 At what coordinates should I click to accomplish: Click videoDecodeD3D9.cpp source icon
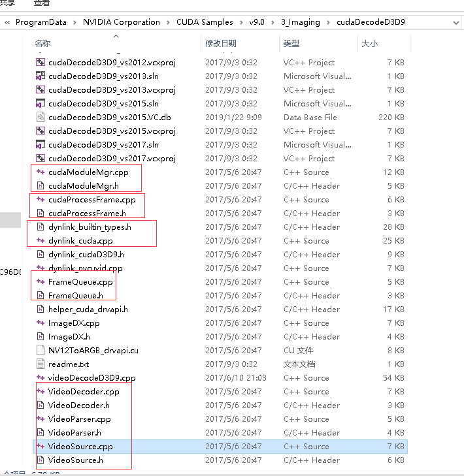pyautogui.click(x=41, y=378)
